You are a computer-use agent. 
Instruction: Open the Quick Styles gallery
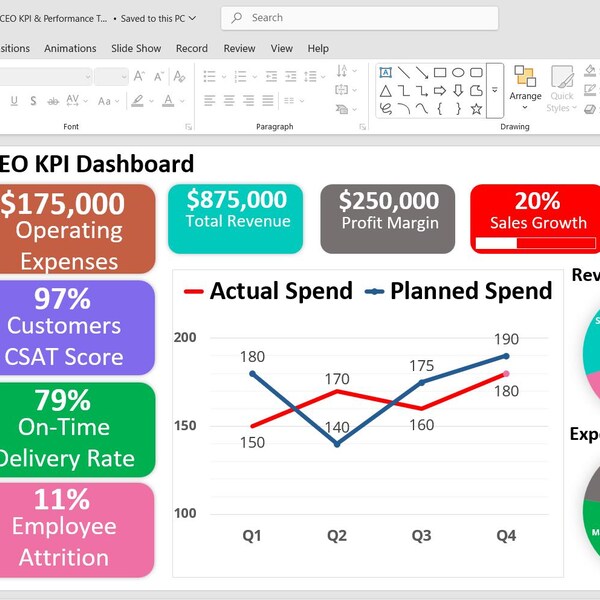(561, 89)
